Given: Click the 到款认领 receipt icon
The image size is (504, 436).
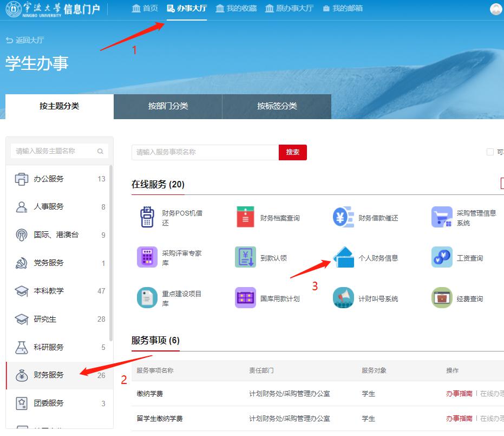Looking at the screenshot, I should point(245,258).
